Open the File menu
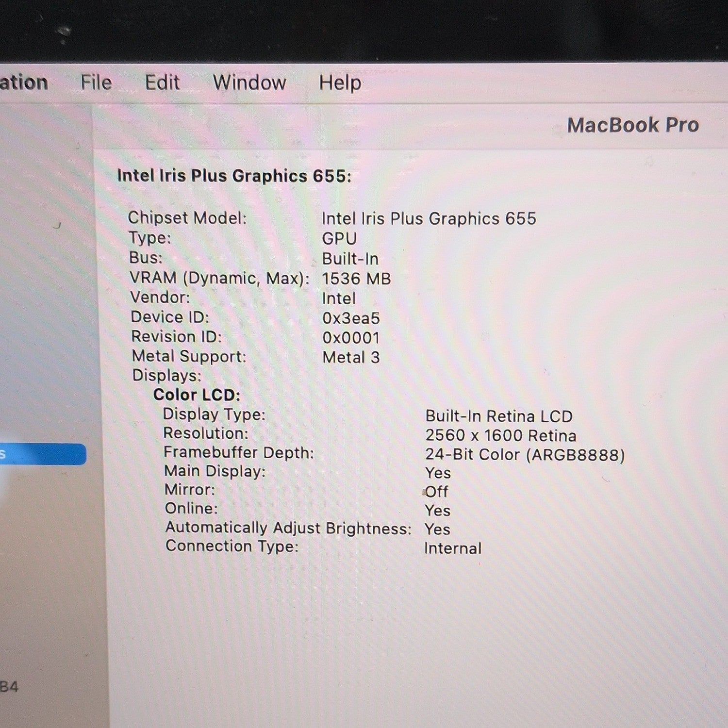This screenshot has width=728, height=728. pyautogui.click(x=96, y=83)
